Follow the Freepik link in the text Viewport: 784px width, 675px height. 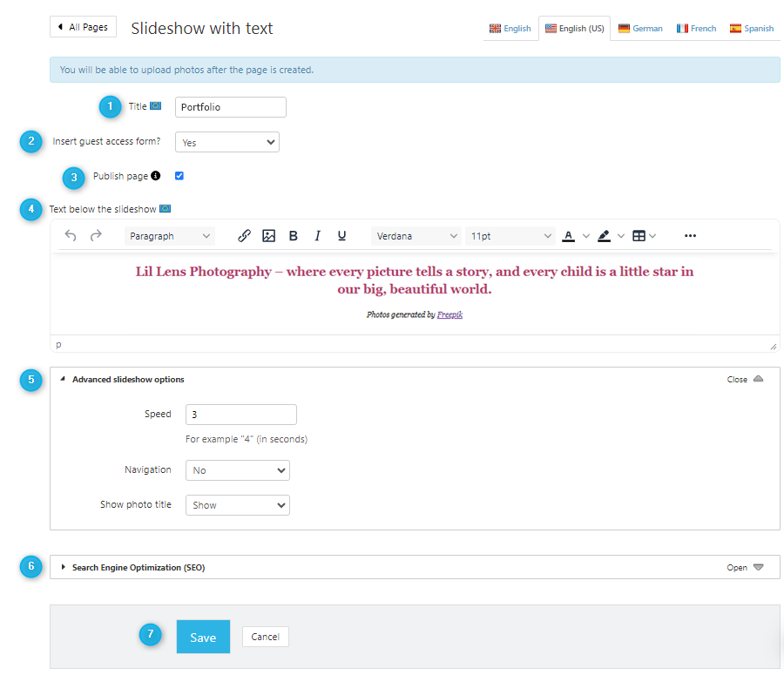point(449,314)
